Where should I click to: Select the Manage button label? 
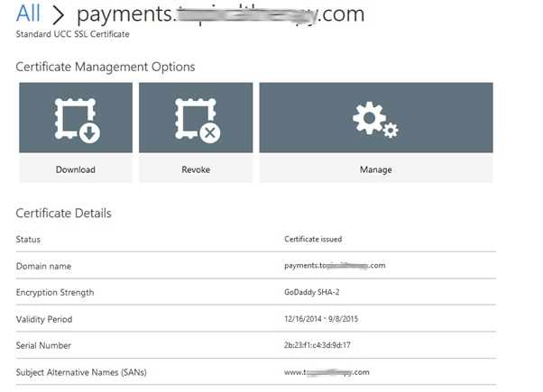click(x=376, y=170)
